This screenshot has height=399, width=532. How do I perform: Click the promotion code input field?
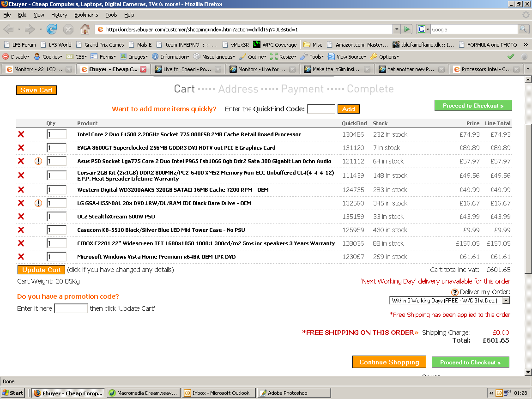click(x=71, y=308)
